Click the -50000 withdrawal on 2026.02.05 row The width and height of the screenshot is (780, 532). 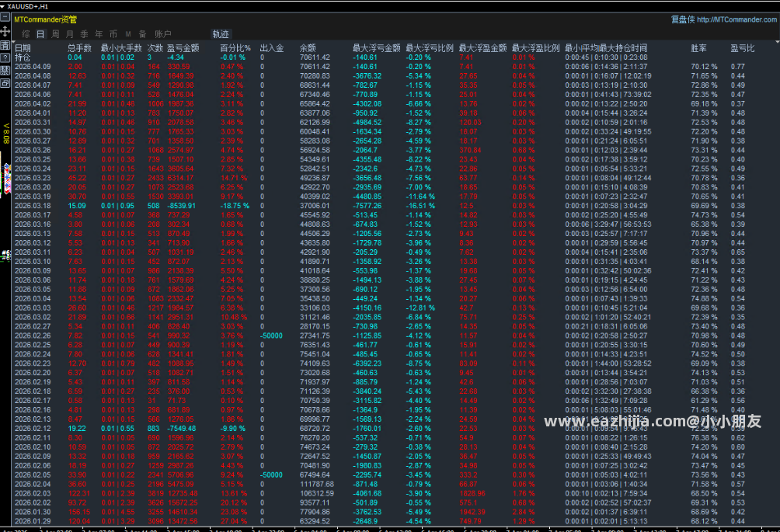272,475
